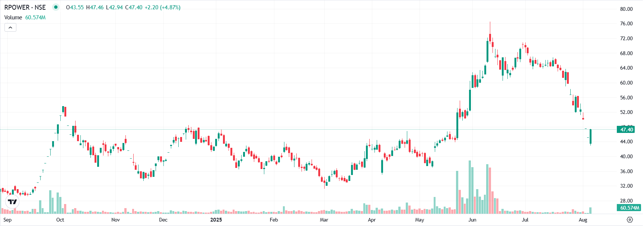Click the Jul label on time axis
Screen dimensions: 644x226
[x=525, y=220]
